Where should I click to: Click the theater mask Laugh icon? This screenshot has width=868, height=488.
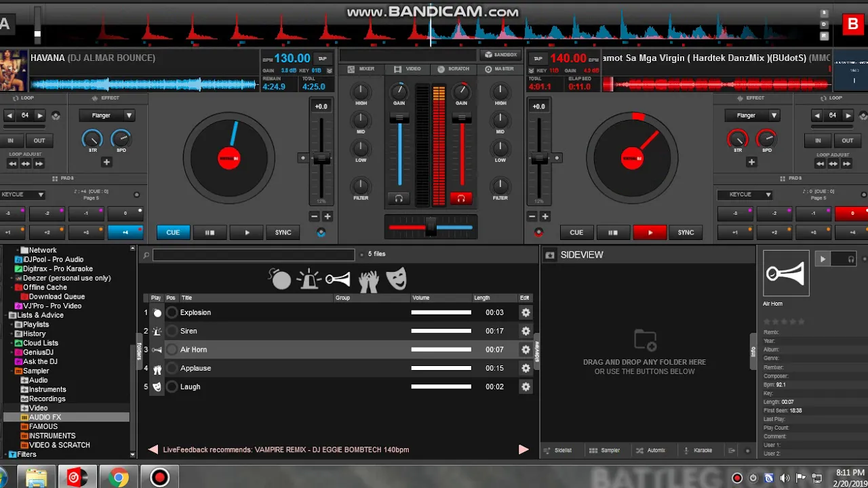397,279
